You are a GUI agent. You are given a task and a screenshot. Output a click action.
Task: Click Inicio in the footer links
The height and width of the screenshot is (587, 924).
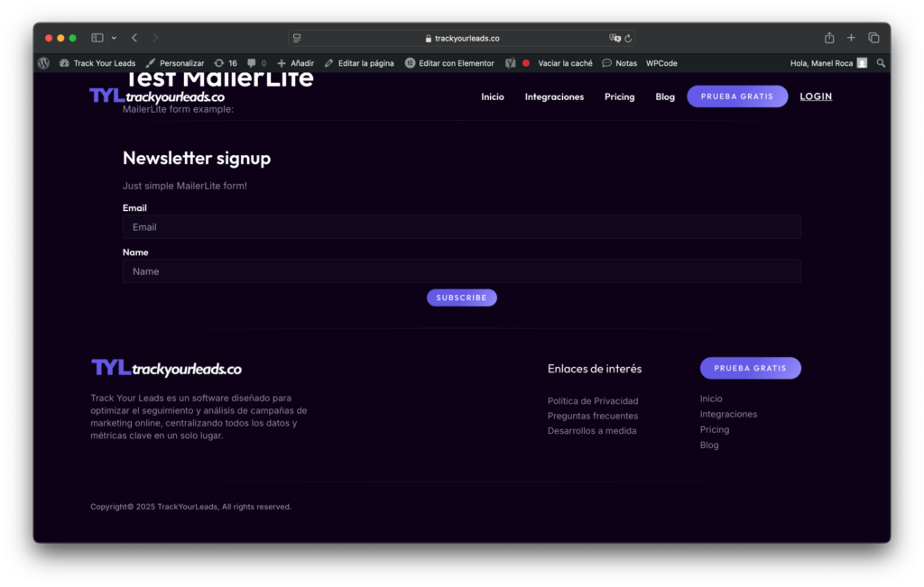711,399
